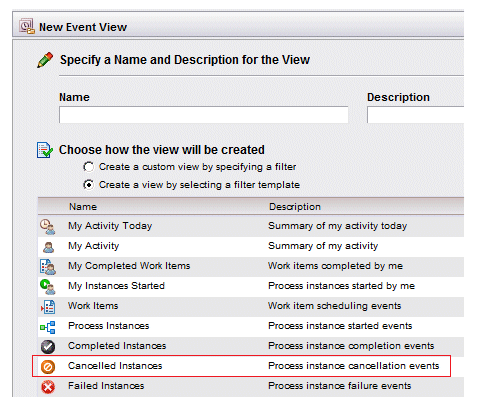
Task: Click the My Activity user icon
Action: [x=48, y=247]
